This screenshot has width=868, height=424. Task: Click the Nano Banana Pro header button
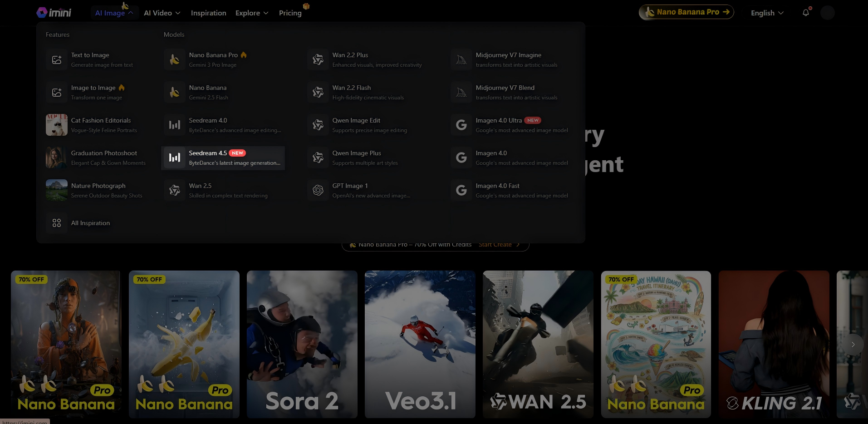click(x=686, y=12)
